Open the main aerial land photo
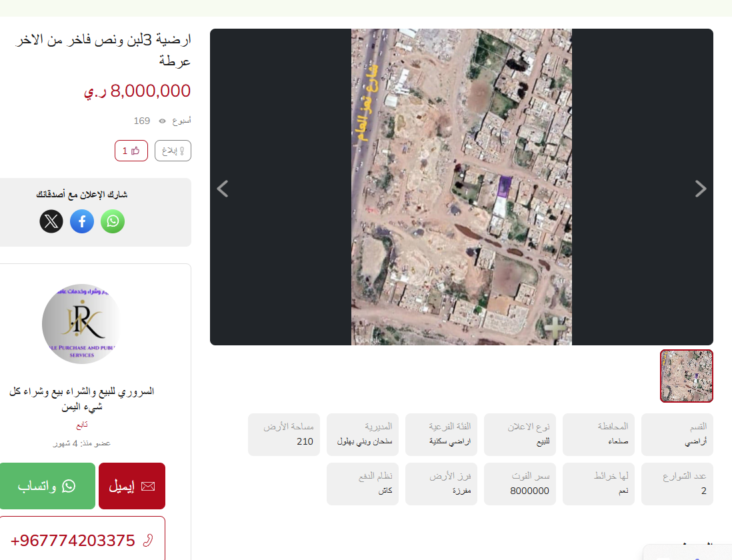Screen dimensions: 732x560 point(461,187)
